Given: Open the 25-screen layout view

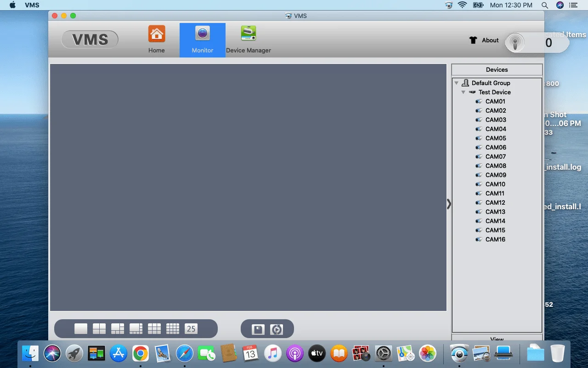Looking at the screenshot, I should [192, 328].
